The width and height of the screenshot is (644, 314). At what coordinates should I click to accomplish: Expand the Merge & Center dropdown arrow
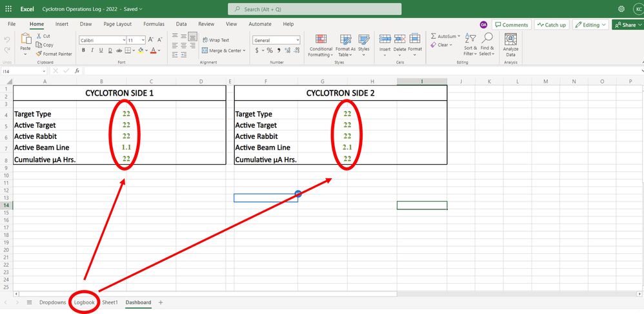(244, 50)
